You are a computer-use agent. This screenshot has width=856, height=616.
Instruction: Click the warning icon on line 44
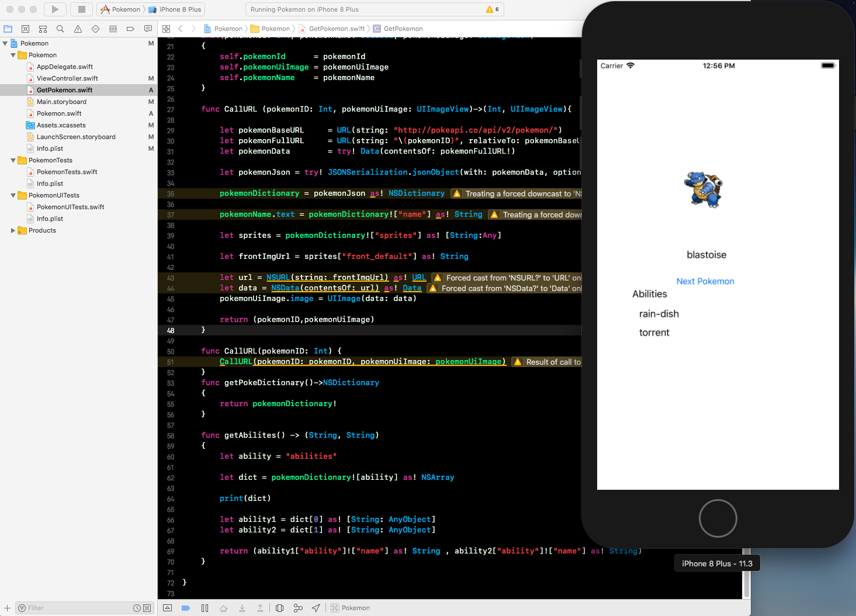(433, 288)
